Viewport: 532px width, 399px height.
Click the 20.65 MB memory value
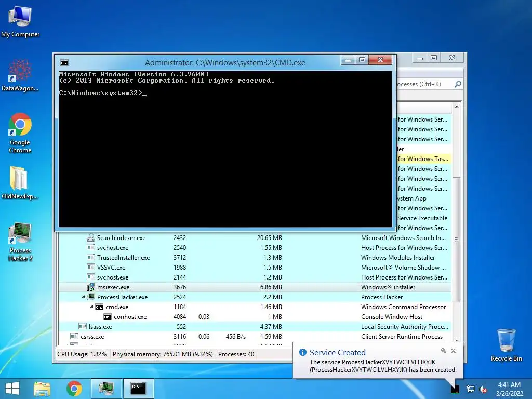[x=270, y=238]
